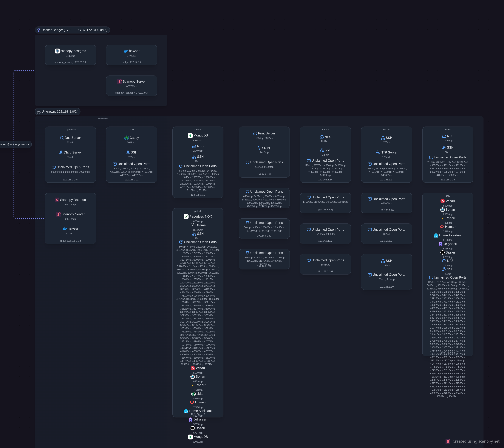Select the Unknown 192.168.1.0/24 subnet label

point(58,112)
